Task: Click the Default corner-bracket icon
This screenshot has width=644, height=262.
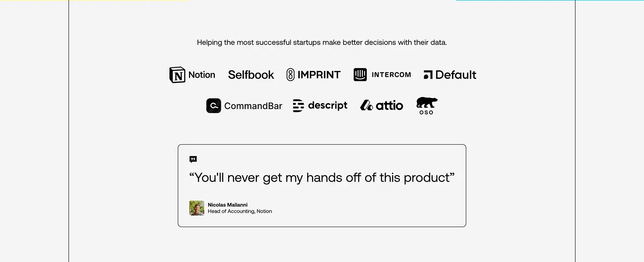Action: [428, 75]
